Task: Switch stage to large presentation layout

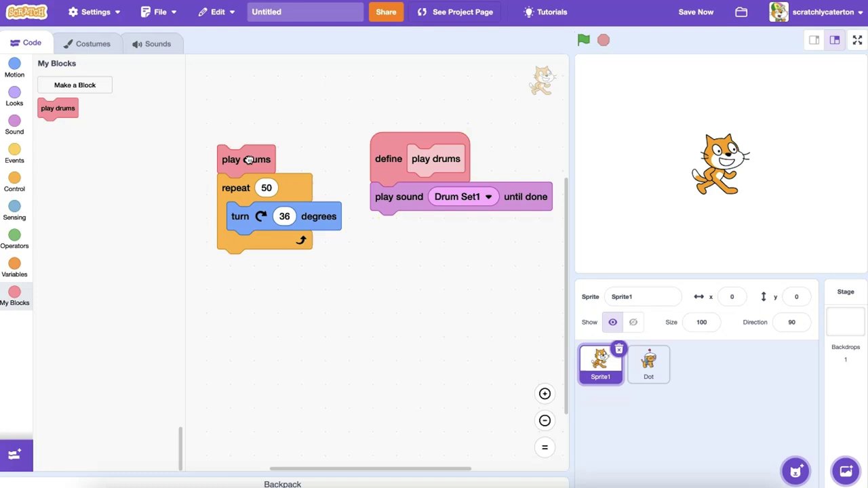Action: pyautogui.click(x=835, y=40)
